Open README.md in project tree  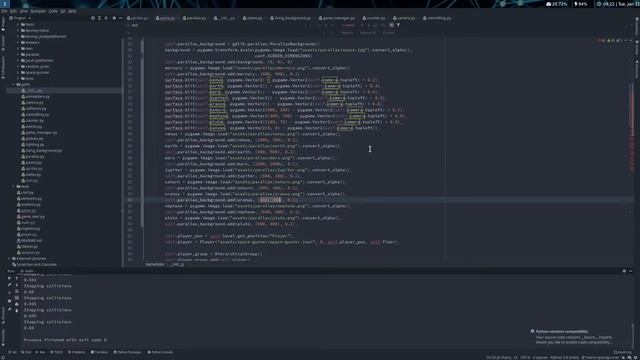(x=29, y=240)
